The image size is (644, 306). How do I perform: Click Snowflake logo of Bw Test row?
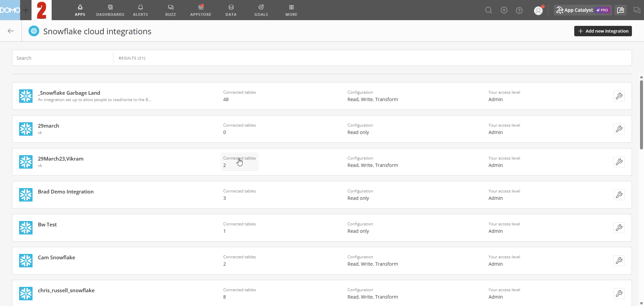(26, 228)
